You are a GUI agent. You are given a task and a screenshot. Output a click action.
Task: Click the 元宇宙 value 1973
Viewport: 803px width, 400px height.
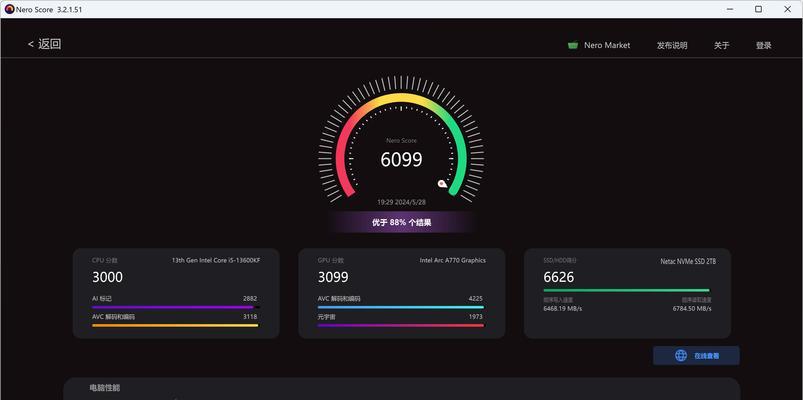click(475, 317)
